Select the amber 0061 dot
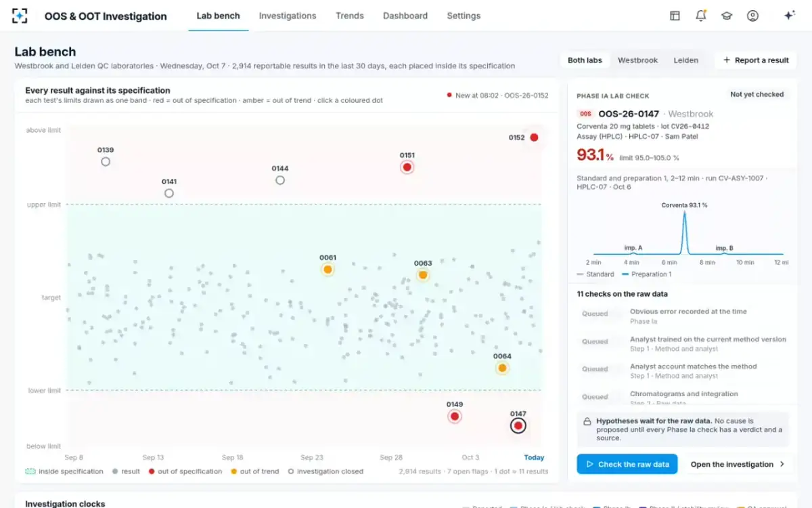 coord(328,270)
